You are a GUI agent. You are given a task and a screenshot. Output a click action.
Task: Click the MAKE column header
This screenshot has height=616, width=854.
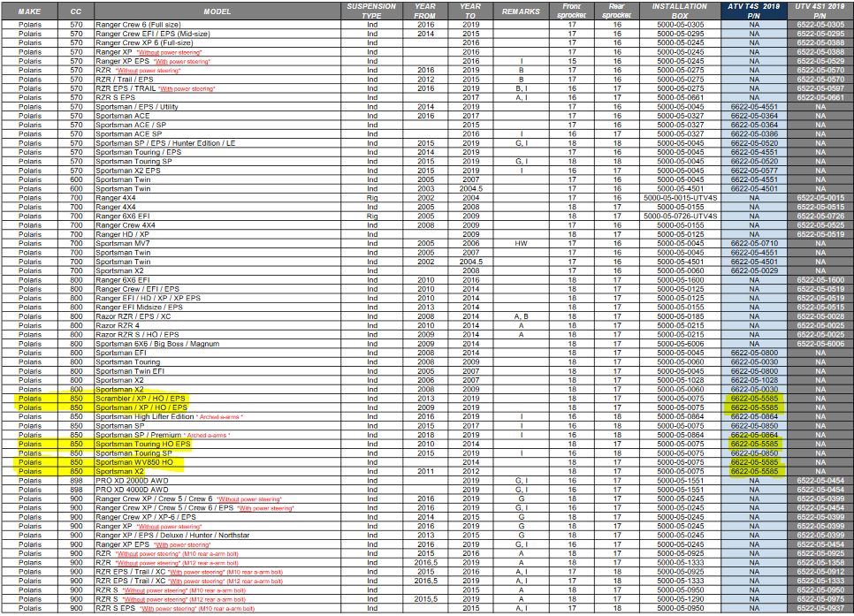point(29,11)
